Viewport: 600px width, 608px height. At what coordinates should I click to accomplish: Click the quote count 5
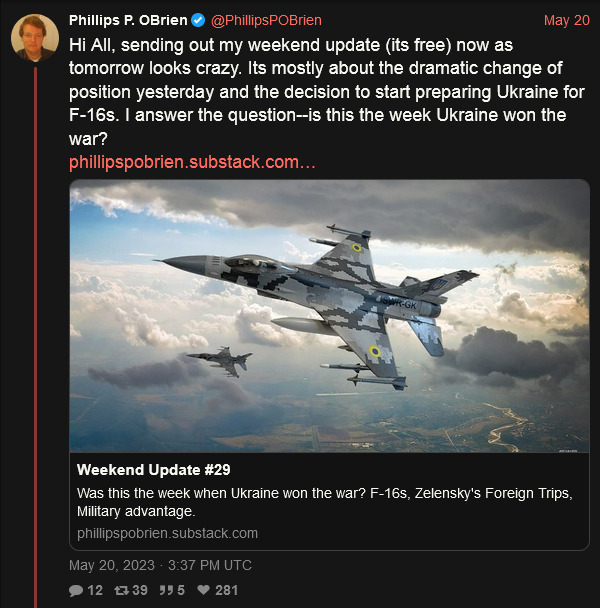(x=181, y=590)
